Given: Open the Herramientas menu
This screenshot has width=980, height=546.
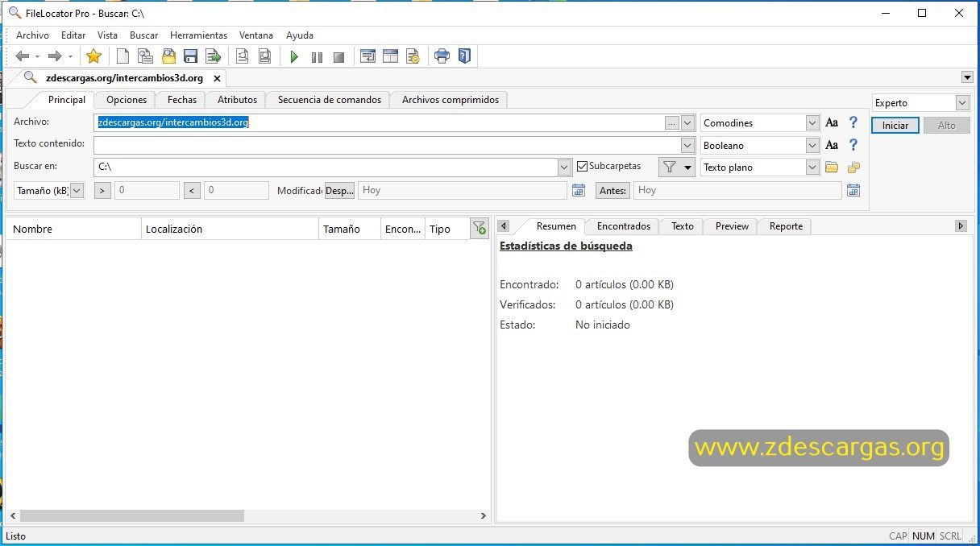Looking at the screenshot, I should [198, 35].
